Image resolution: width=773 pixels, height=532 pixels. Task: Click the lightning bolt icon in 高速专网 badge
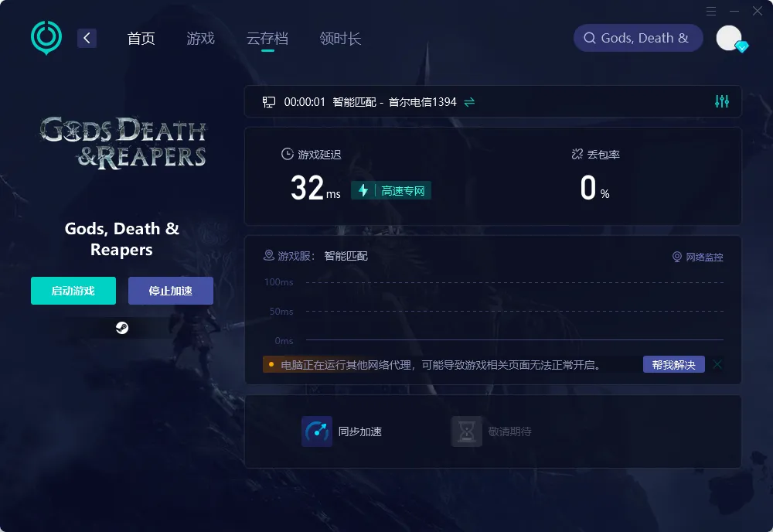click(363, 190)
